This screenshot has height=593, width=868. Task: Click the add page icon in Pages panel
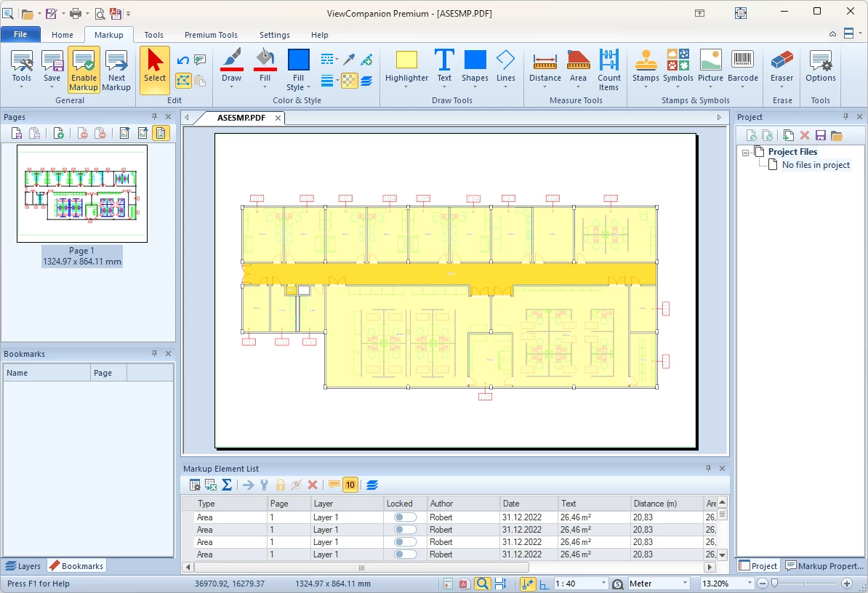pos(59,133)
